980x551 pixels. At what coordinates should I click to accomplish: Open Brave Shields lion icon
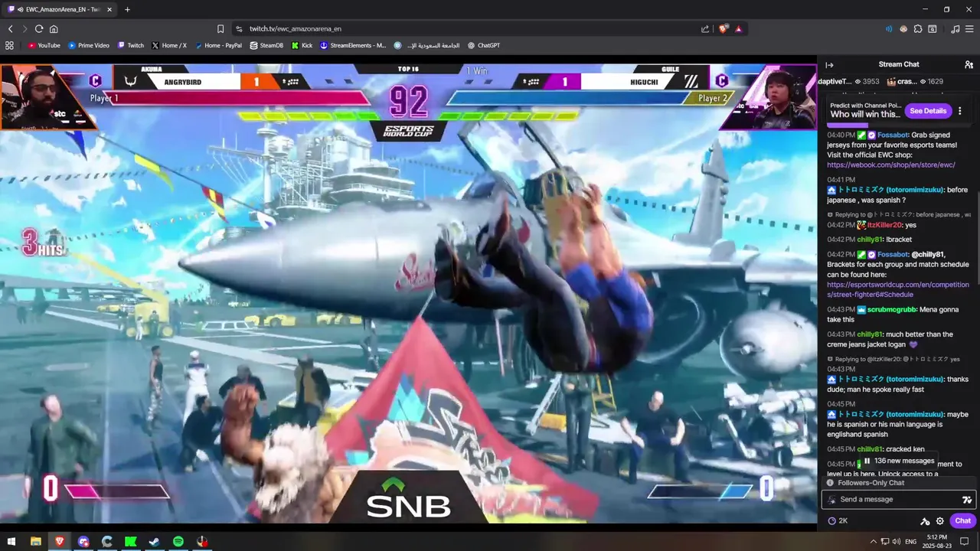[724, 29]
